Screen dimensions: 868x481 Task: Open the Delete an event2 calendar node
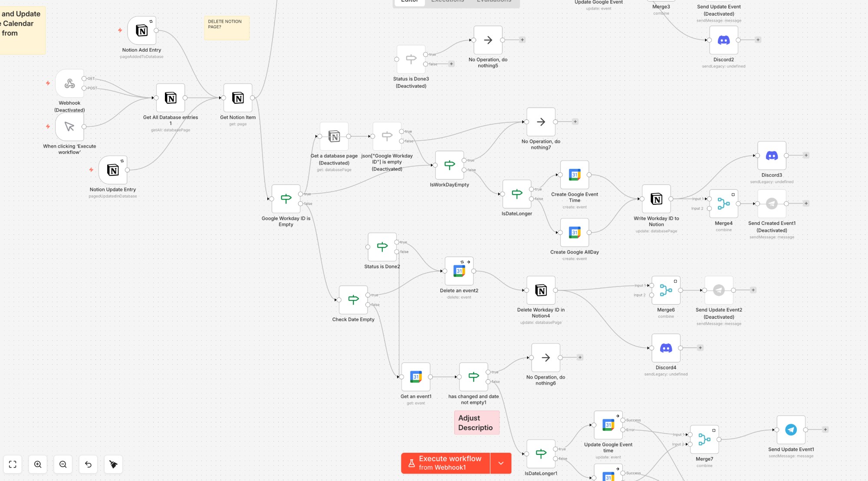tap(459, 271)
